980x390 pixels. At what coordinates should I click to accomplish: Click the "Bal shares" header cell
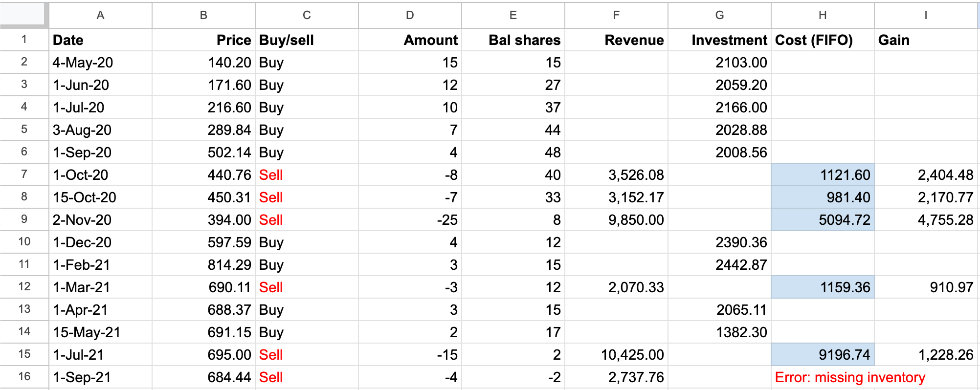(x=513, y=40)
